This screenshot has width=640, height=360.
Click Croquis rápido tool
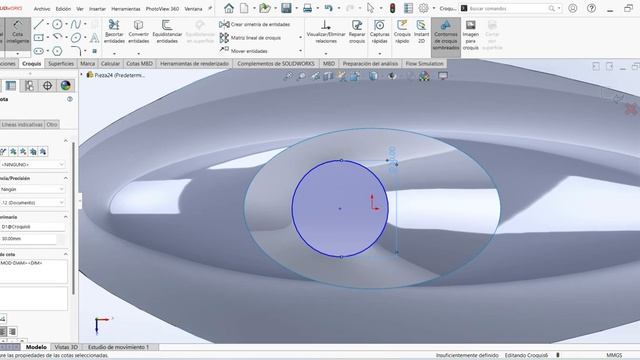pos(402,32)
